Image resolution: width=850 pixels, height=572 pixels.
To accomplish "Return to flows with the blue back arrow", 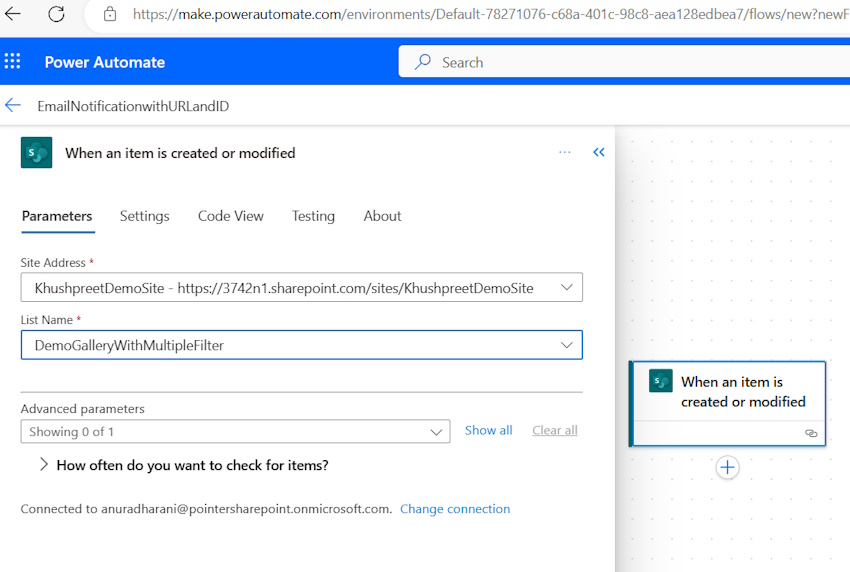I will click(x=12, y=105).
